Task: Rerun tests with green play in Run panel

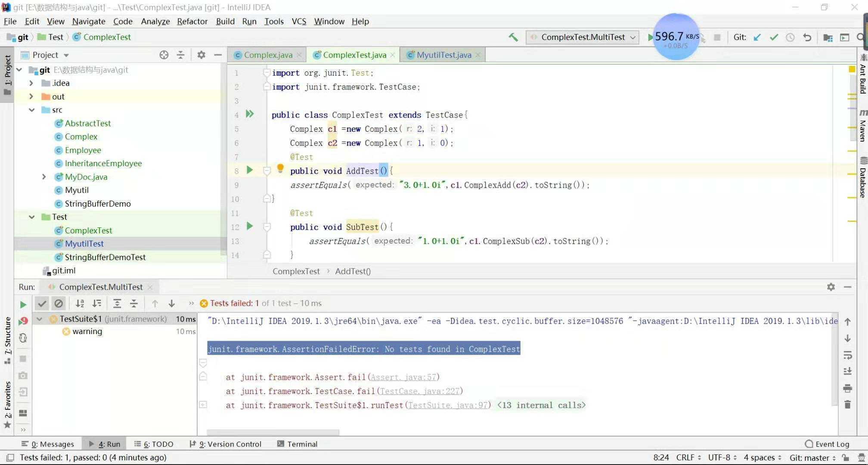Action: 23,305
